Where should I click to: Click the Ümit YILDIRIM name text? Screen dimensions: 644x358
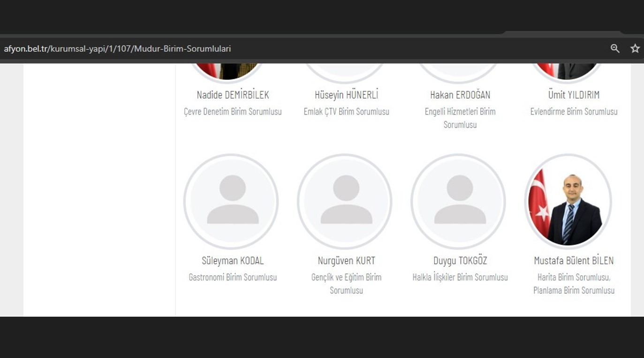[x=574, y=95]
